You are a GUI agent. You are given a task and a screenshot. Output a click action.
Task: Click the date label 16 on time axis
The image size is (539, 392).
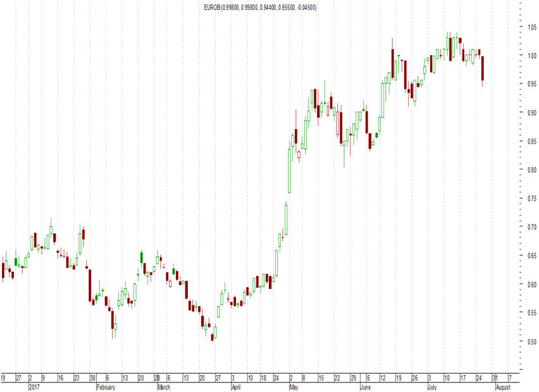pos(61,378)
